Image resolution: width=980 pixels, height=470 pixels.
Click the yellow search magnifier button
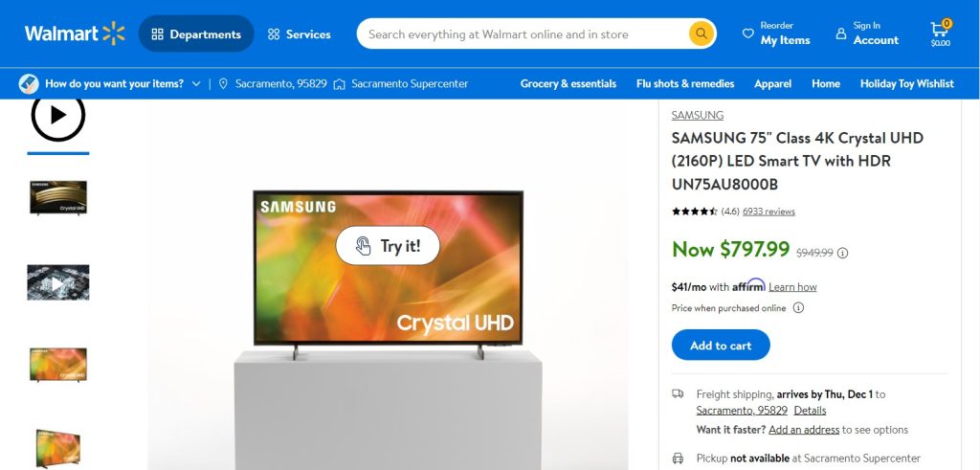(702, 34)
